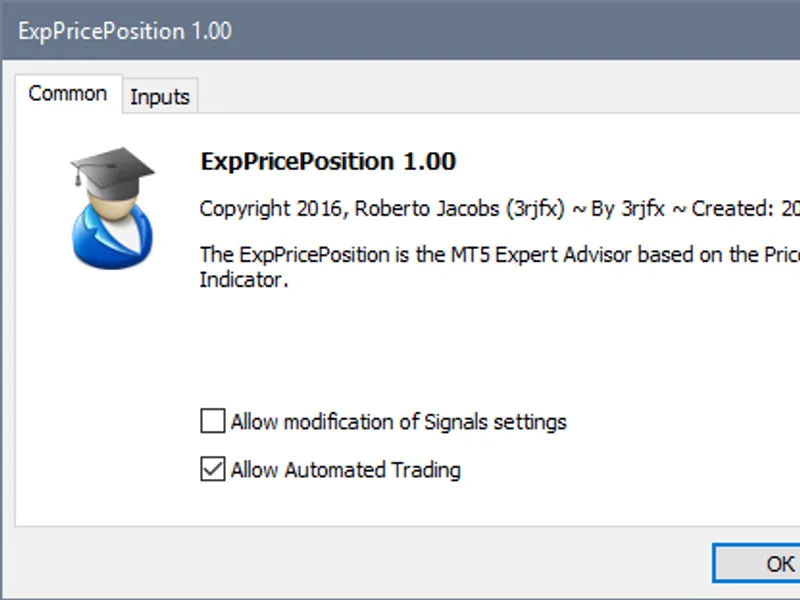Uncheck Allow Automated Trading checkbox
Image resolution: width=800 pixels, height=600 pixels.
[213, 469]
